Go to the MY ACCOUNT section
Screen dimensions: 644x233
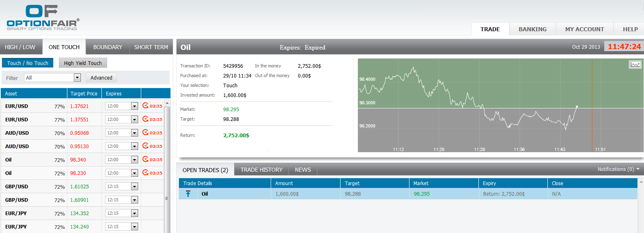584,29
